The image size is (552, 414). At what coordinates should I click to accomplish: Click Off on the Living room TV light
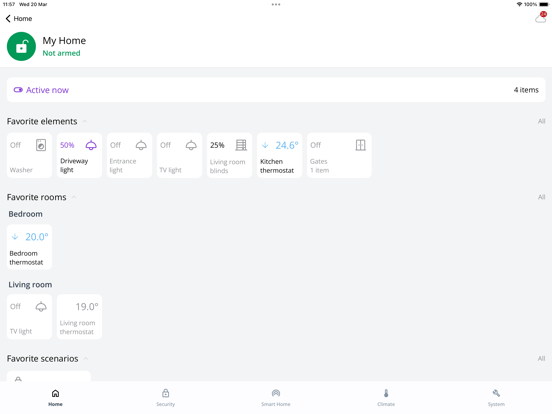[x=15, y=306]
